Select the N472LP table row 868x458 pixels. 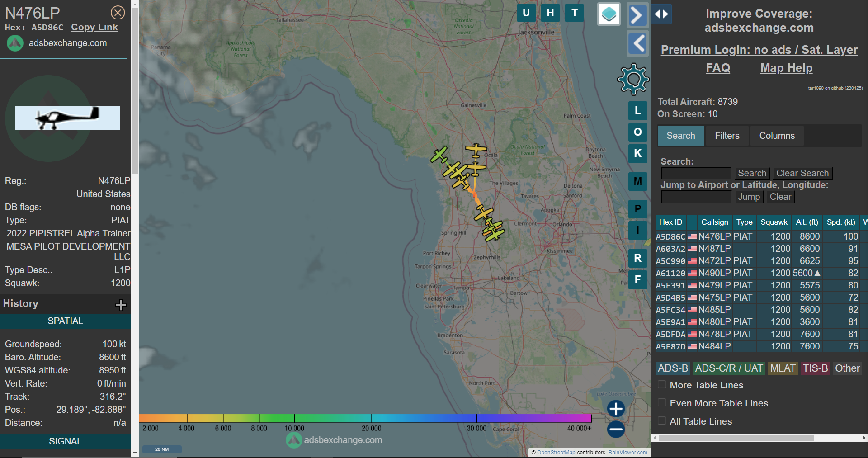click(762, 261)
